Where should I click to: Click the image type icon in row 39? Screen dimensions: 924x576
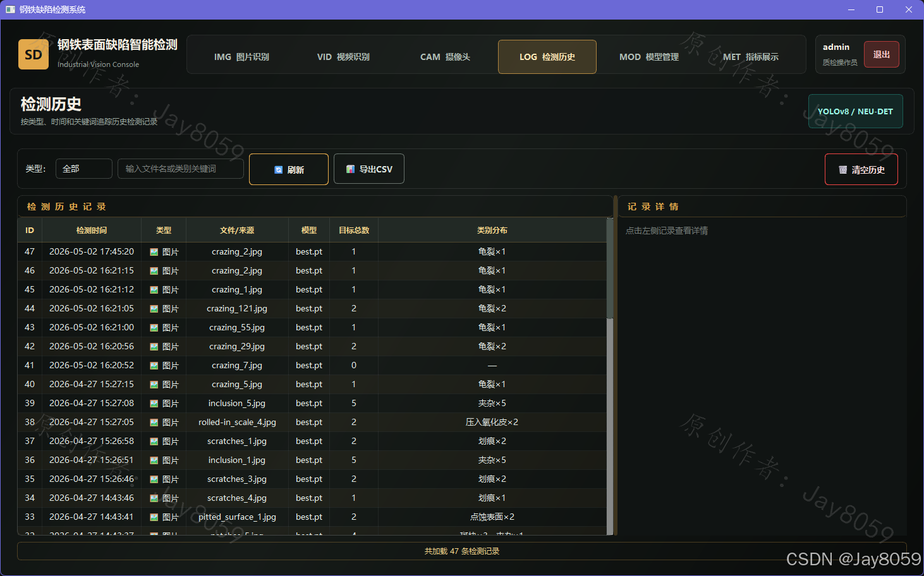pos(154,404)
